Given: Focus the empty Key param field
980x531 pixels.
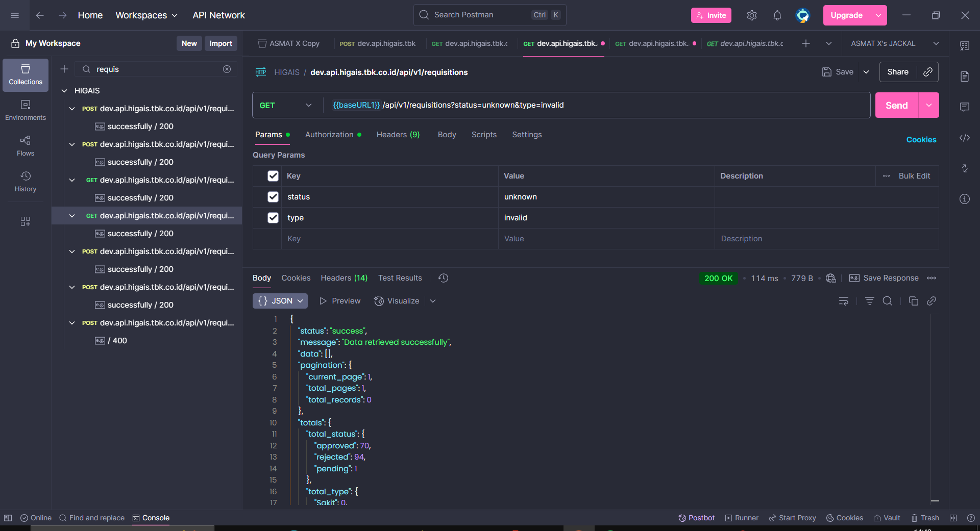Looking at the screenshot, I should coord(390,239).
